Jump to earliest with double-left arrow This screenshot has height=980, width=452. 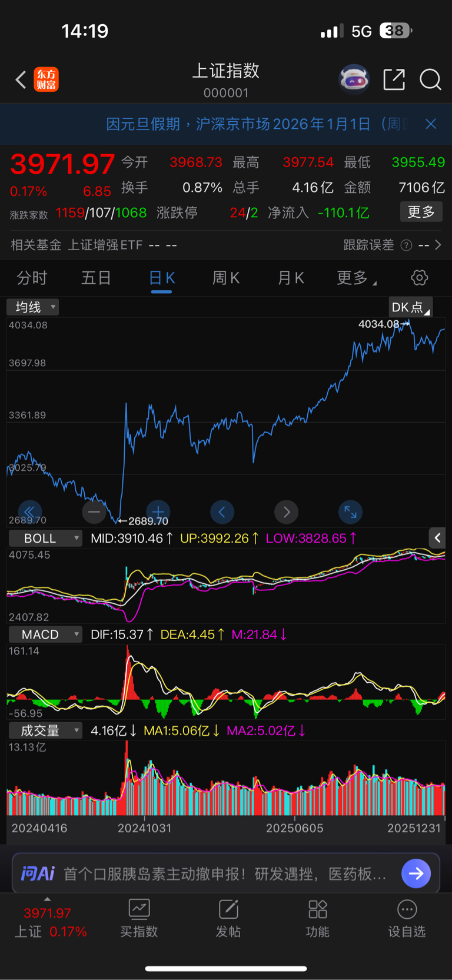(x=29, y=512)
